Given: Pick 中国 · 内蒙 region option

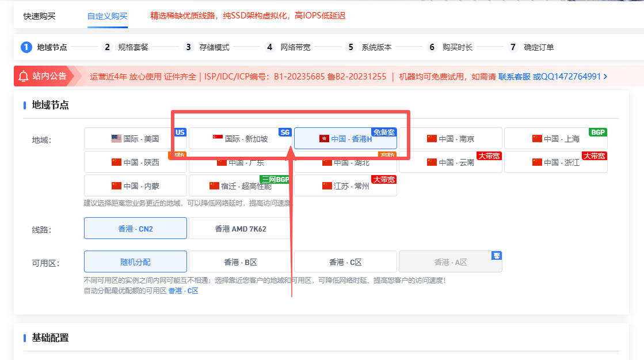Looking at the screenshot, I should [135, 186].
